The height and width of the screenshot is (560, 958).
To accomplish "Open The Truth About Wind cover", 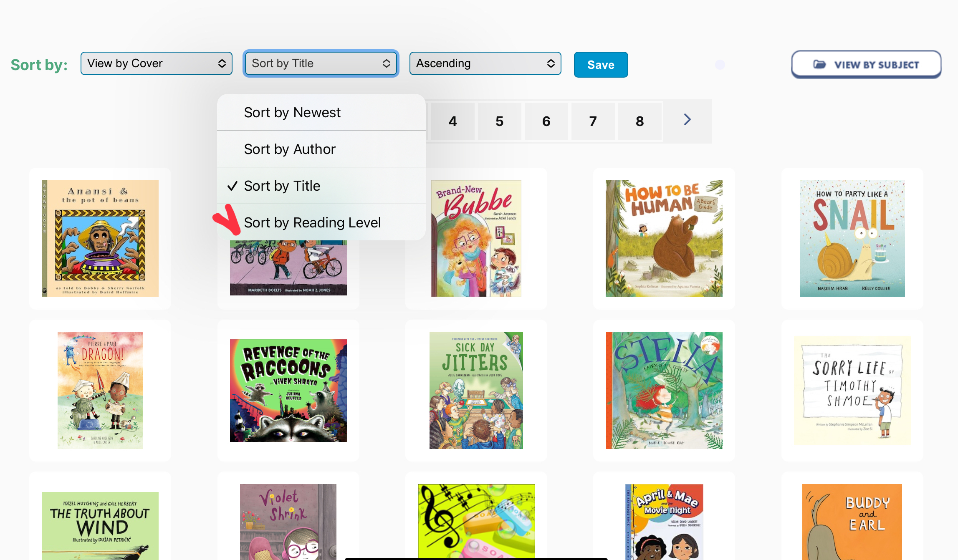I will click(100, 526).
